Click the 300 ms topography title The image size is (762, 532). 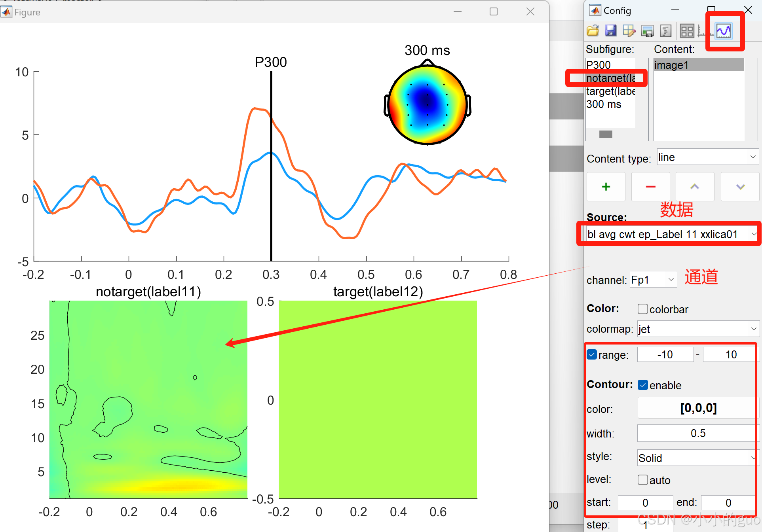pos(427,50)
